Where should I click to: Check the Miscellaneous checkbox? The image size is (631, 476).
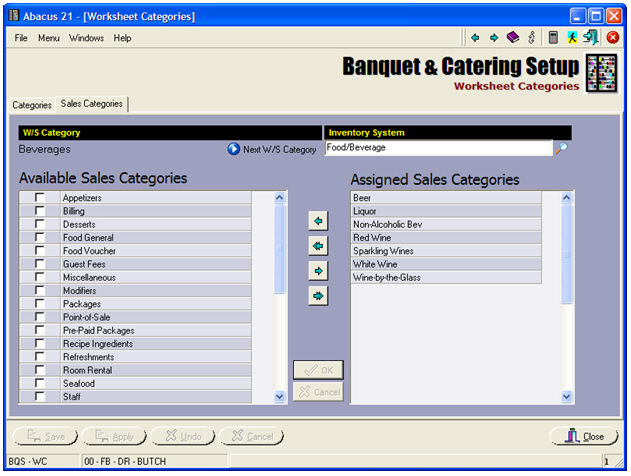pos(39,277)
